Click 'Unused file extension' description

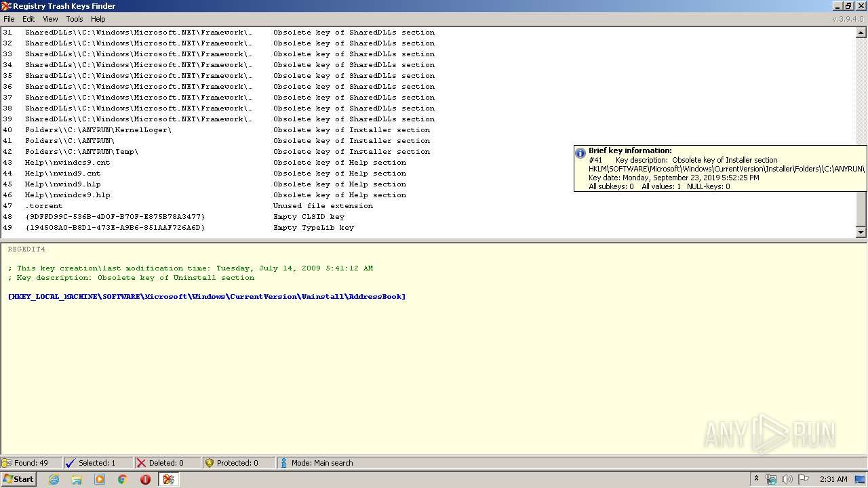323,206
